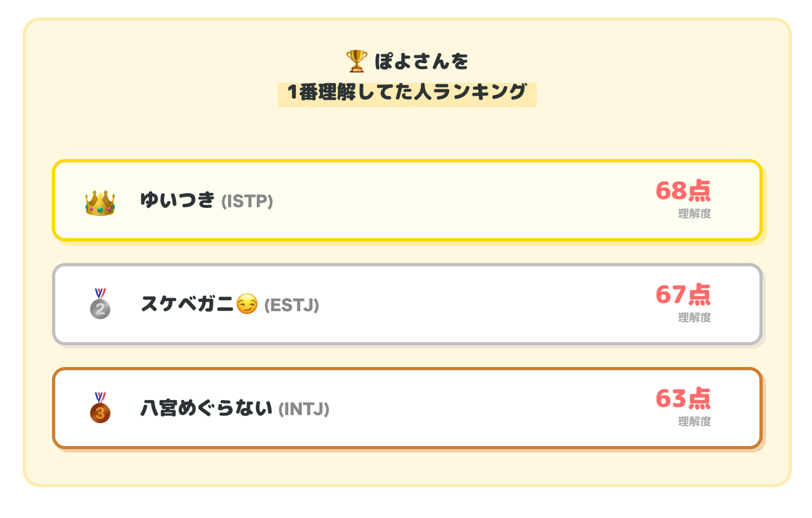Click the ぽよさんを heading text

[421, 61]
